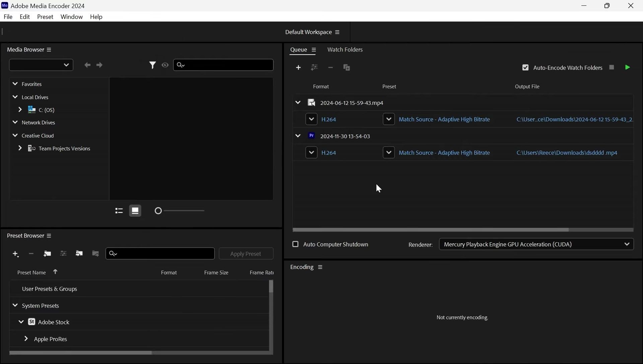The height and width of the screenshot is (364, 643).
Task: Enable Auto Computer Shutdown checkbox
Action: (x=295, y=244)
